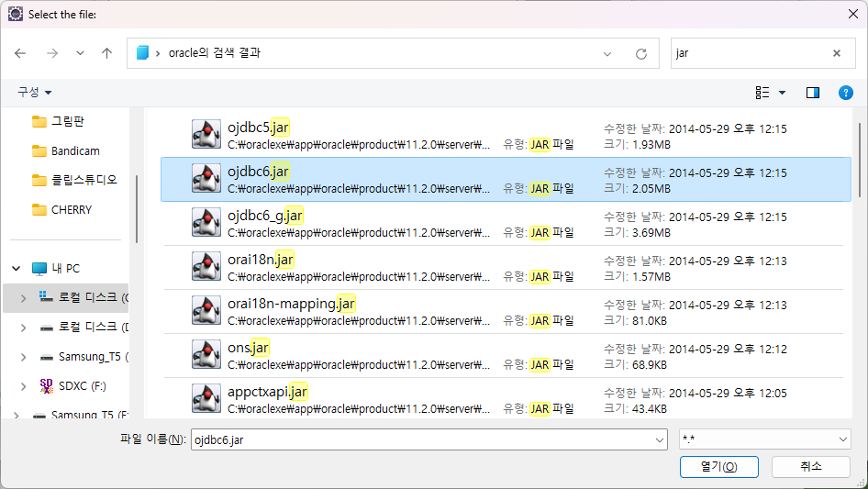
Task: Select the Bandicam folder in sidebar
Action: pos(66,150)
